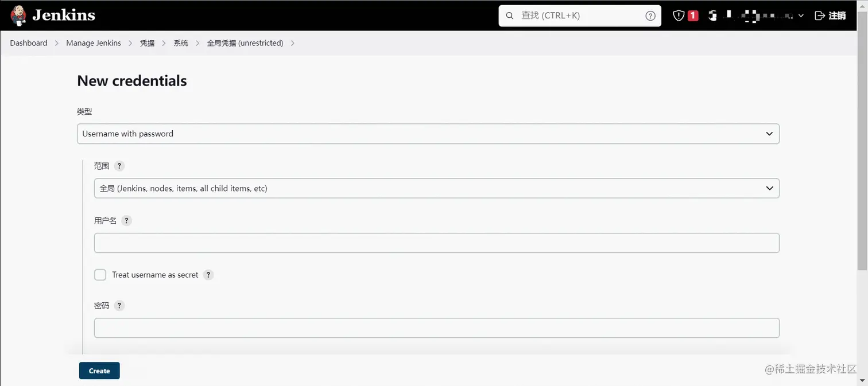Click the 范围 label text
This screenshot has height=386, width=868.
point(102,166)
